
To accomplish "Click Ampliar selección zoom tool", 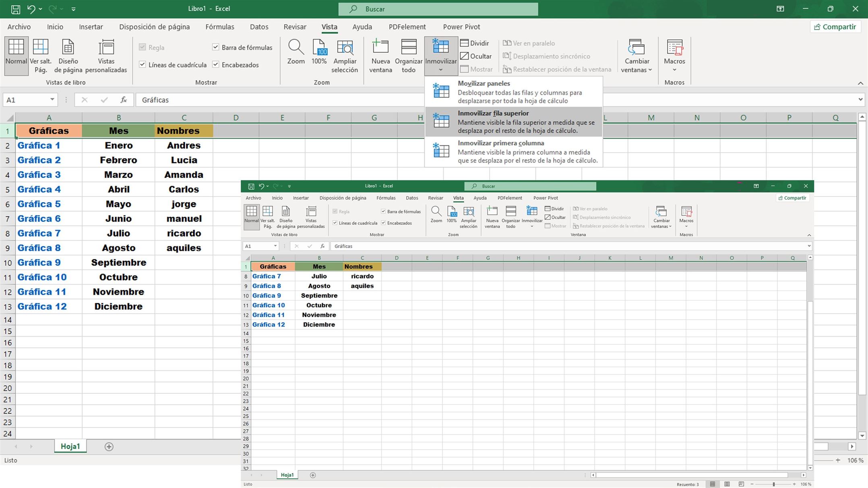I will tap(345, 56).
